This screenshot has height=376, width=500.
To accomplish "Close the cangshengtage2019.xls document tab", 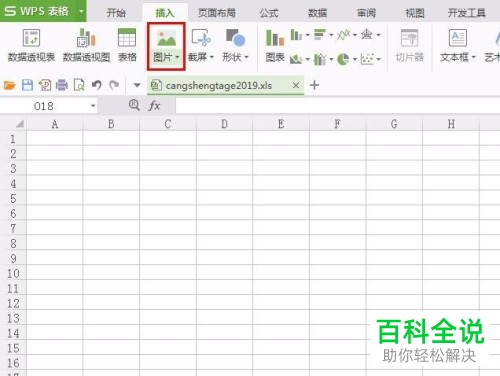I will click(296, 85).
